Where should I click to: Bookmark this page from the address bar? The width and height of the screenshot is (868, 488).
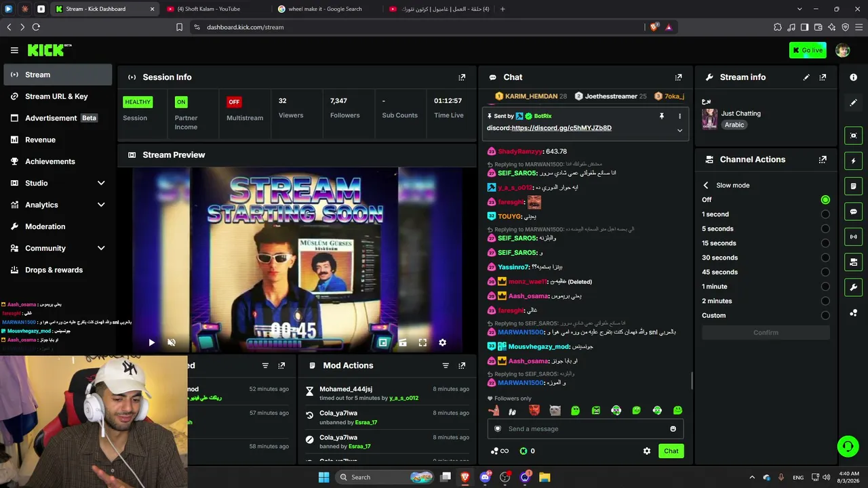click(179, 27)
